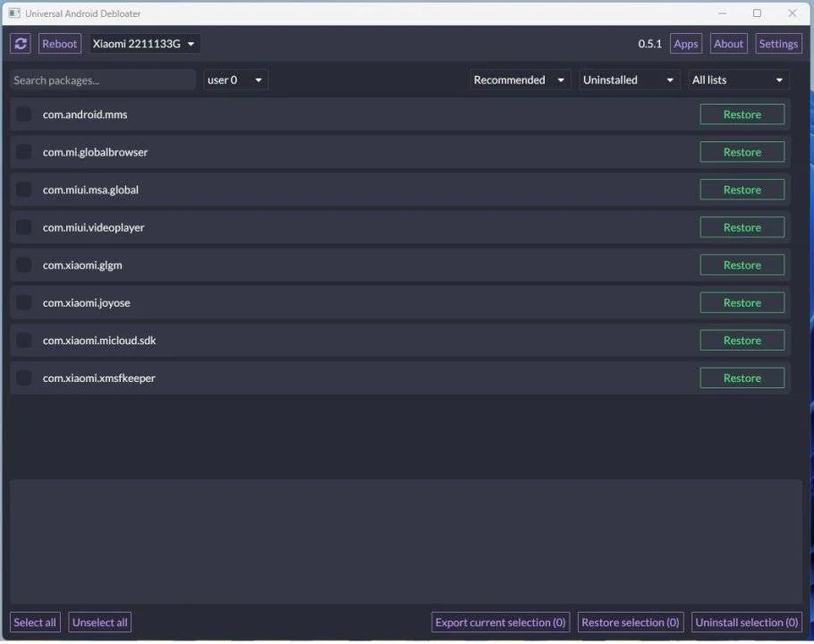Click Restore selection (0)
Viewport: 814px width, 644px height.
(631, 623)
